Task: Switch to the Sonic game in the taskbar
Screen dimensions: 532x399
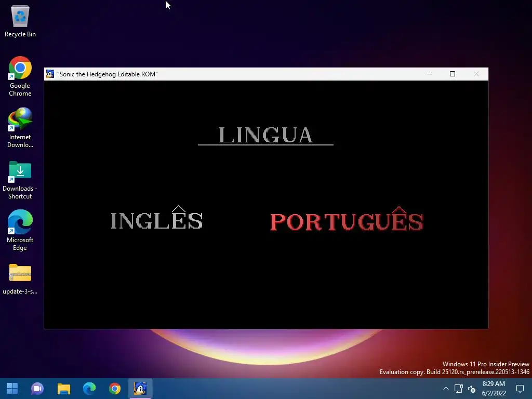Action: 140,389
